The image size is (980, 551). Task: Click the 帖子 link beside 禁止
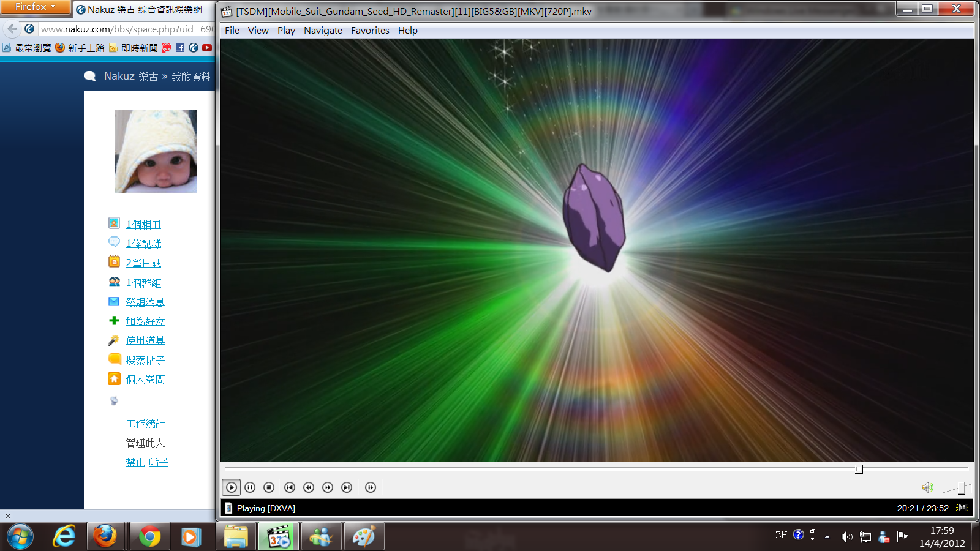159,462
